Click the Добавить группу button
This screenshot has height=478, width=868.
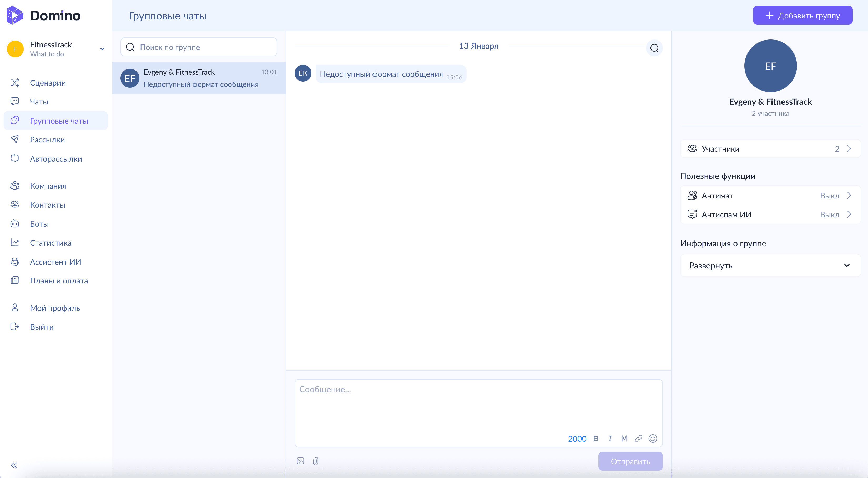803,16
